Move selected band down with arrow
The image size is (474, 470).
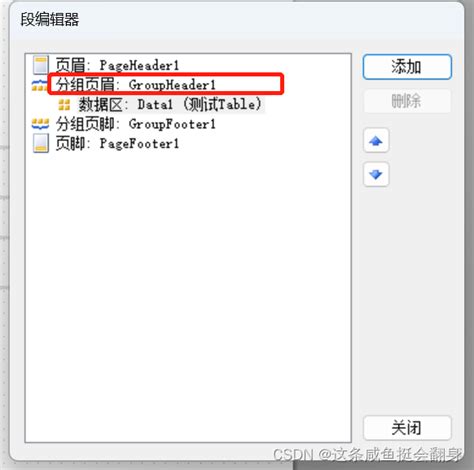pos(376,174)
